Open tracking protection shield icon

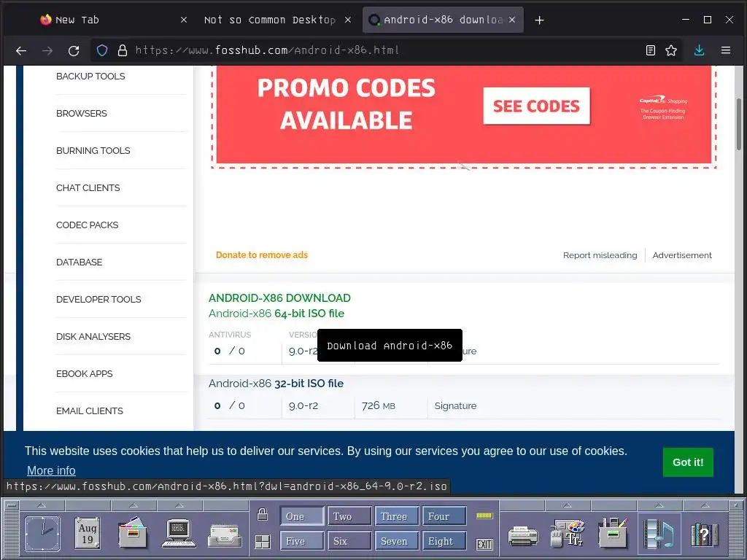[x=102, y=50]
